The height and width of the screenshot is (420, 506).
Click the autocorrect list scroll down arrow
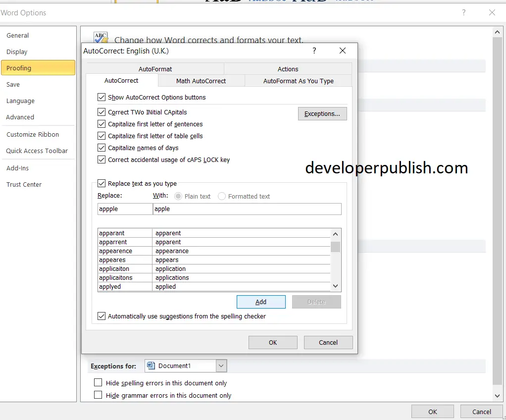click(x=335, y=286)
